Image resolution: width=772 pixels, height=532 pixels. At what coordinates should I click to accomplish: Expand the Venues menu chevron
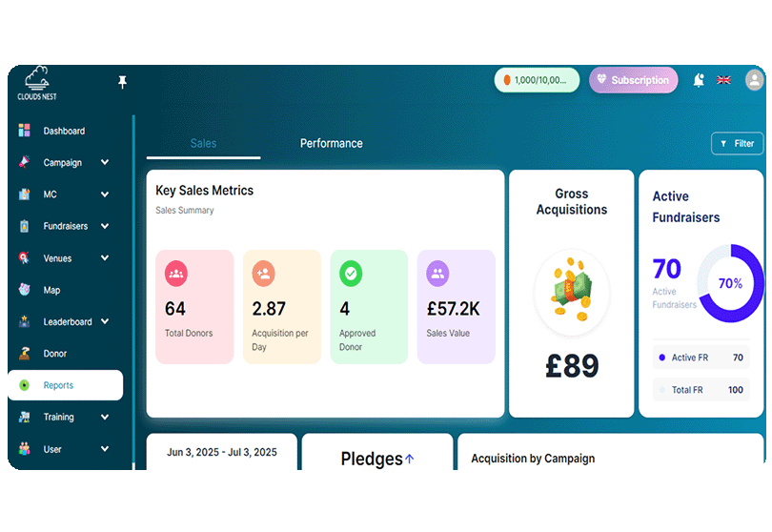(x=105, y=257)
